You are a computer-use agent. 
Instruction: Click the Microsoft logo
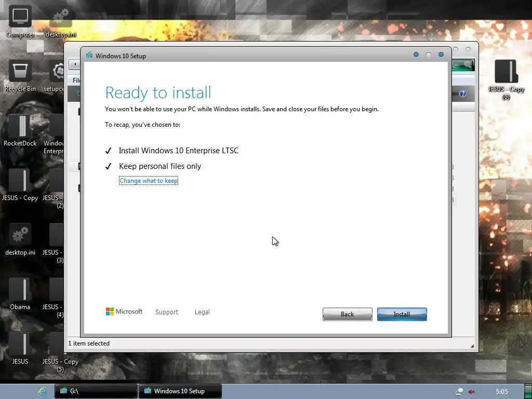(x=124, y=312)
